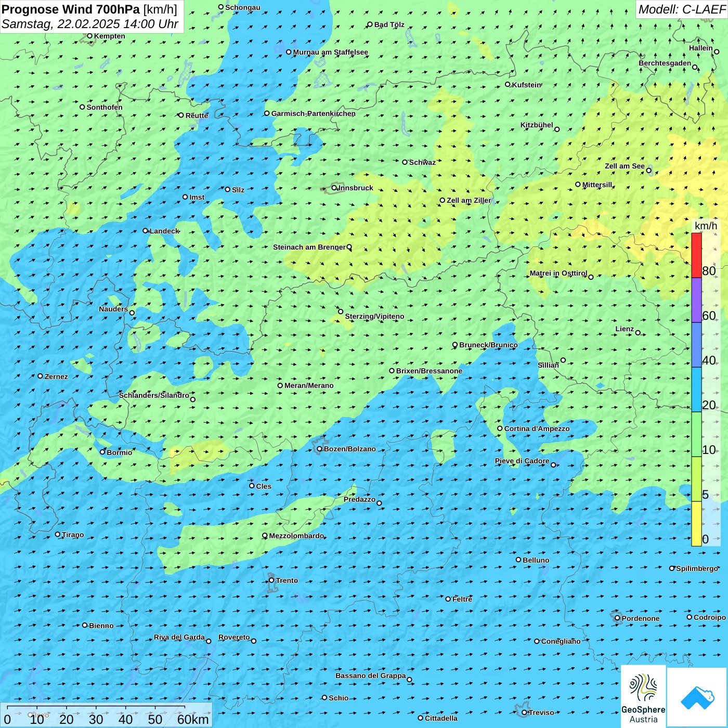Click the Meran/Merano label
728x728 pixels.
(309, 385)
